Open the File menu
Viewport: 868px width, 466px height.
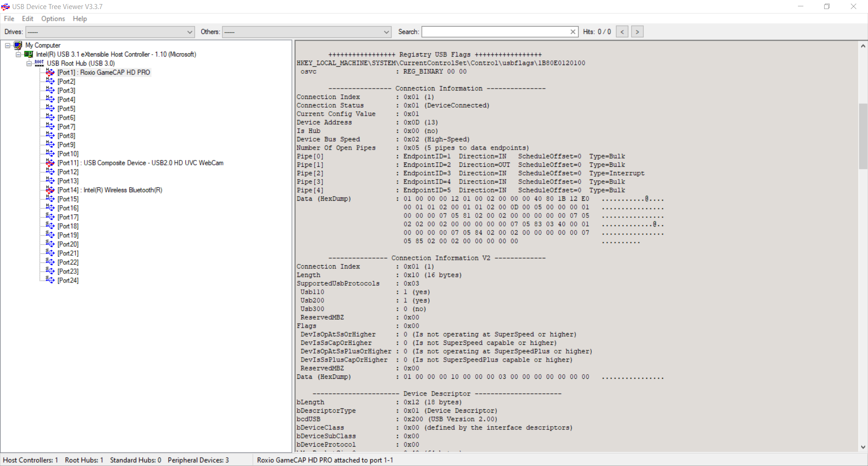pyautogui.click(x=9, y=19)
